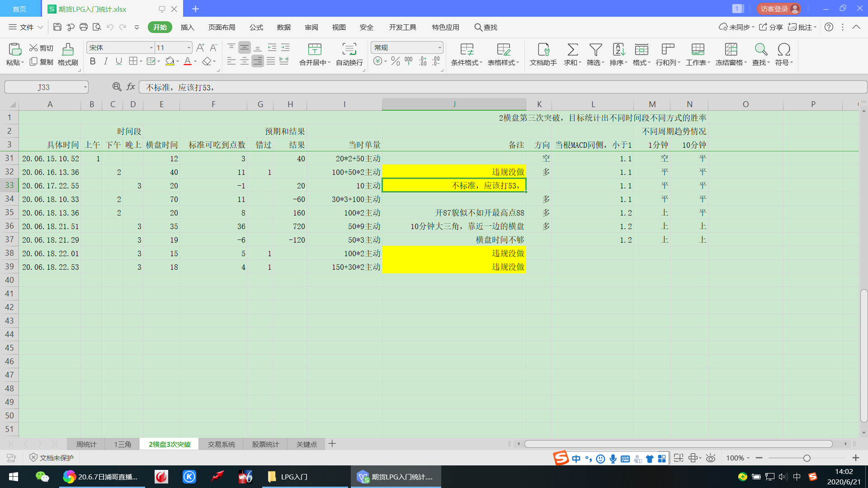Click the Undo arrow
868x488 pixels.
(110, 27)
